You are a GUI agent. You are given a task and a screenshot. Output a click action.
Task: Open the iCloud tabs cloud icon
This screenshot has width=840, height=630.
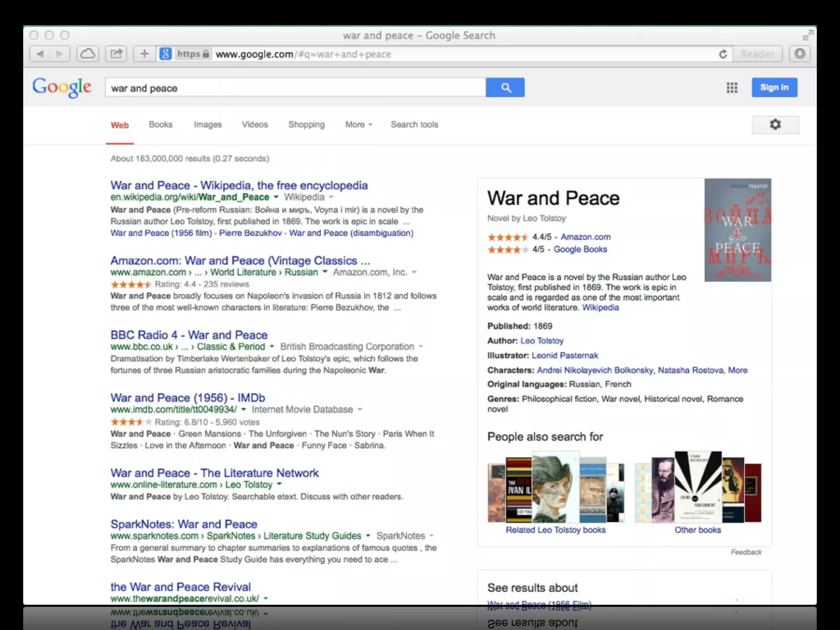(87, 54)
